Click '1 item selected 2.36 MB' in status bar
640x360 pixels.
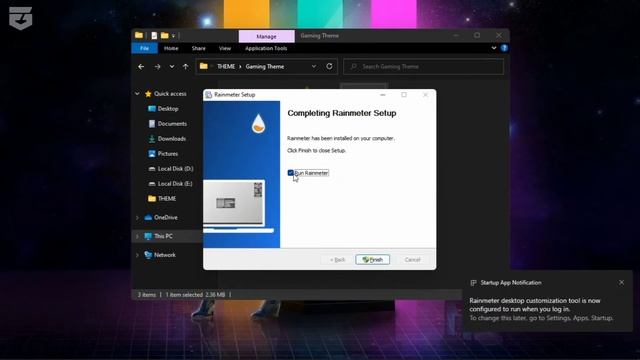tap(195, 294)
